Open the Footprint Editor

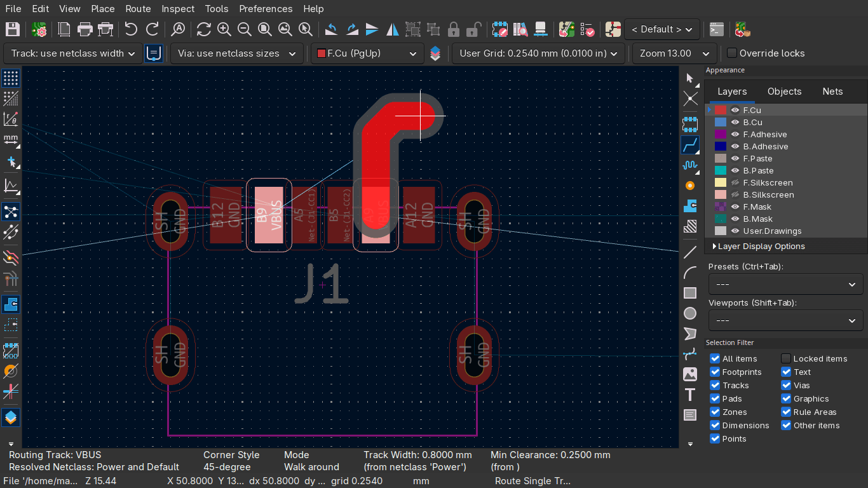point(500,29)
